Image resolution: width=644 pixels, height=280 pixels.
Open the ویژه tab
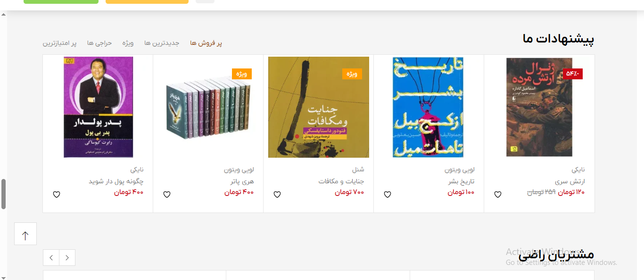pyautogui.click(x=128, y=43)
